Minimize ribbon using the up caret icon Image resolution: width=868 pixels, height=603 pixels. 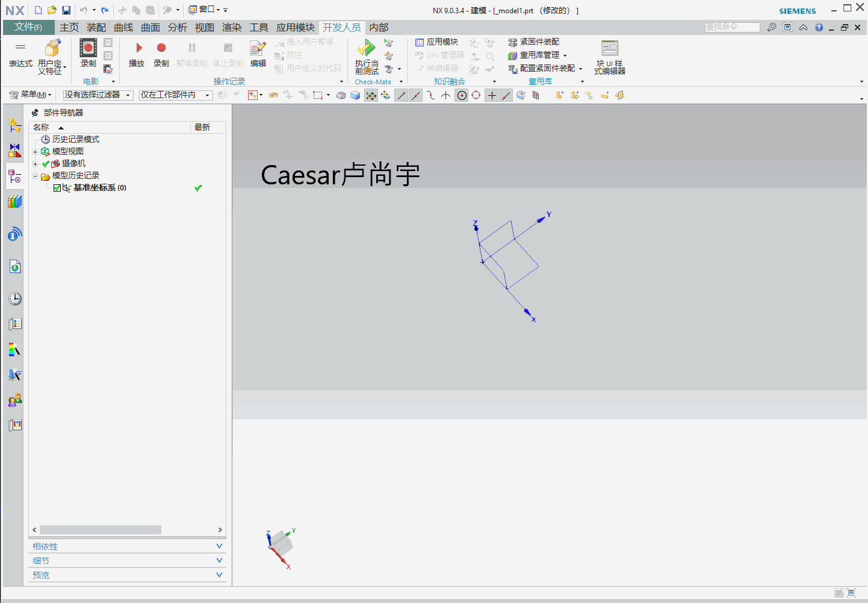(803, 28)
